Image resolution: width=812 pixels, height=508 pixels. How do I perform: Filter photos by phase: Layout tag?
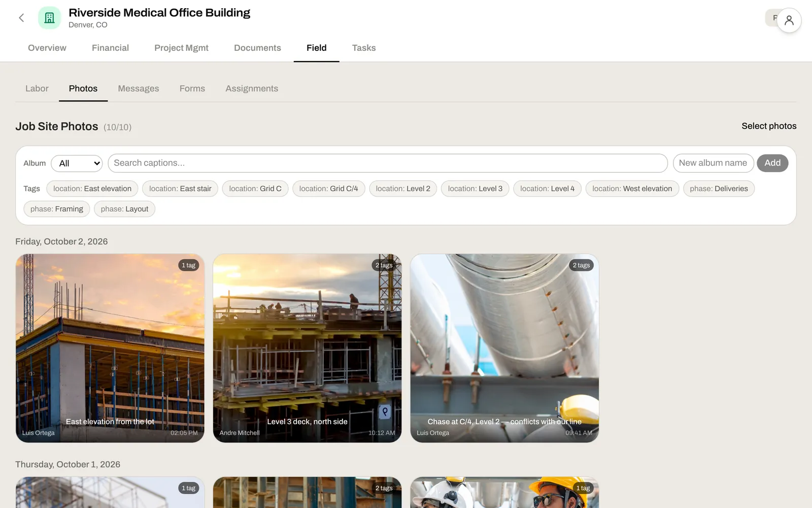(124, 209)
